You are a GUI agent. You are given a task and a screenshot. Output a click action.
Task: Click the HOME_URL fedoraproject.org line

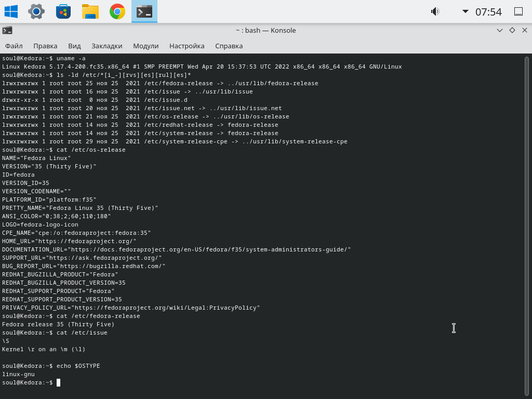click(x=69, y=241)
